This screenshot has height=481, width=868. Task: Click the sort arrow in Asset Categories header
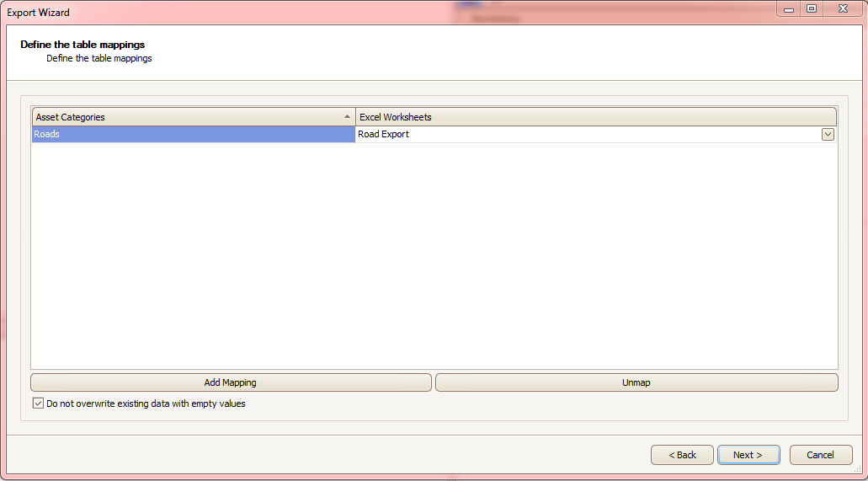[x=347, y=117]
